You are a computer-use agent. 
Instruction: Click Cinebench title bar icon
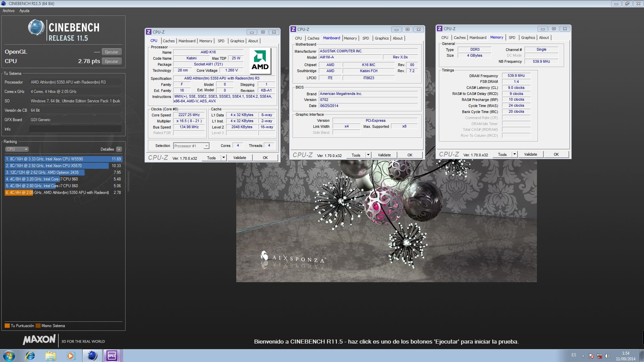point(4,3)
